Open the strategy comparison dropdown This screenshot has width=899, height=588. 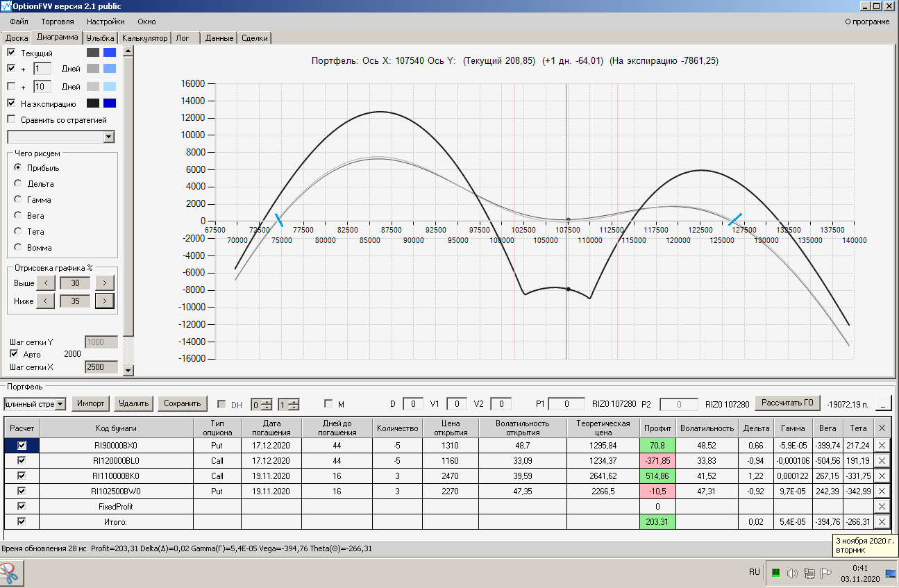pos(108,137)
